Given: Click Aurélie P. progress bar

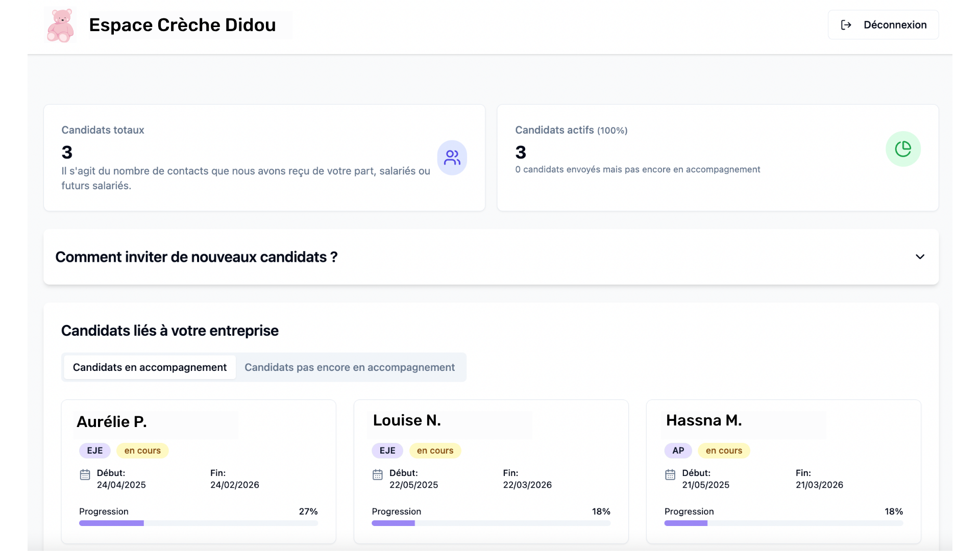Looking at the screenshot, I should click(x=199, y=523).
